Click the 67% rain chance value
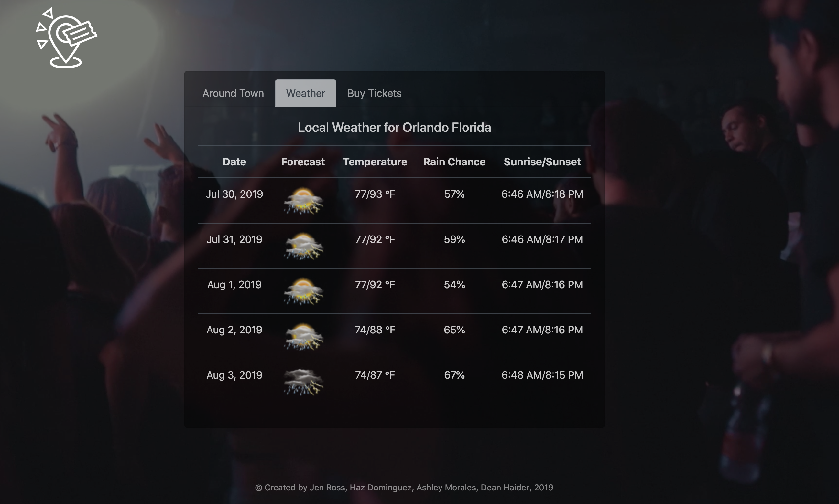The image size is (839, 504). pos(454,375)
